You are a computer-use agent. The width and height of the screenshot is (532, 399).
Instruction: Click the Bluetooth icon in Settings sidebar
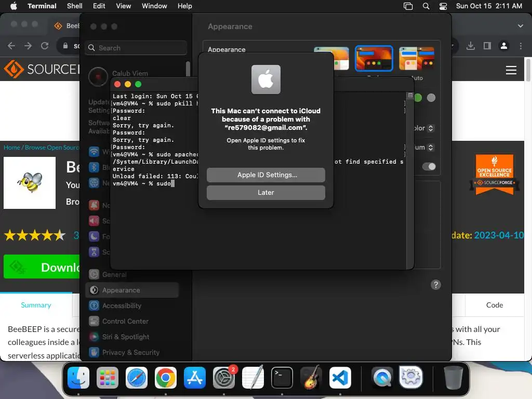coord(94,167)
